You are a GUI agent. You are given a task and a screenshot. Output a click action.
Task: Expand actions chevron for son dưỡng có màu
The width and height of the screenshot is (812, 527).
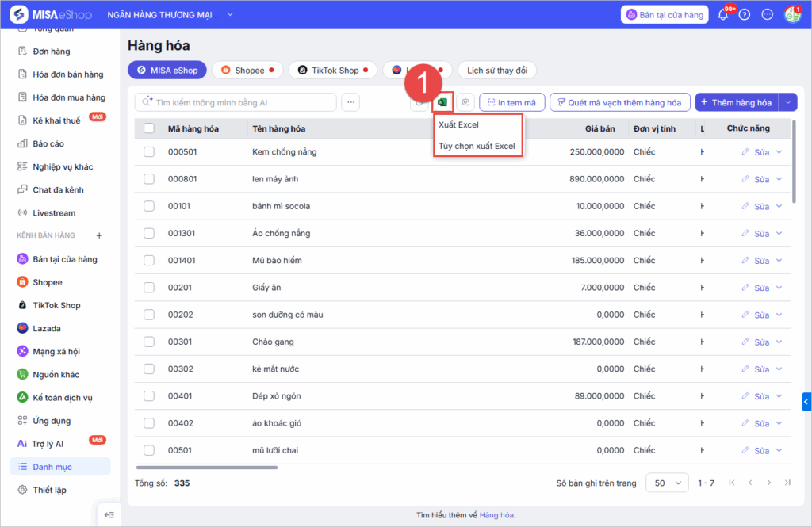point(779,315)
